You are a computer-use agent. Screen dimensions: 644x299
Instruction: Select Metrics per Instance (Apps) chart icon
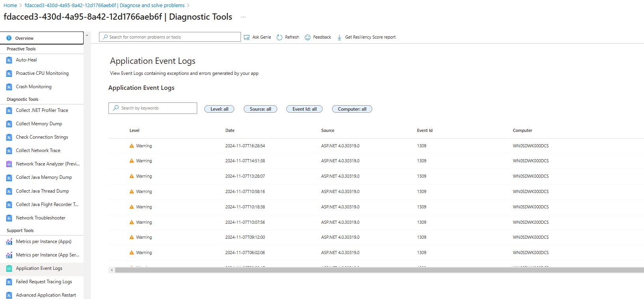pos(9,242)
